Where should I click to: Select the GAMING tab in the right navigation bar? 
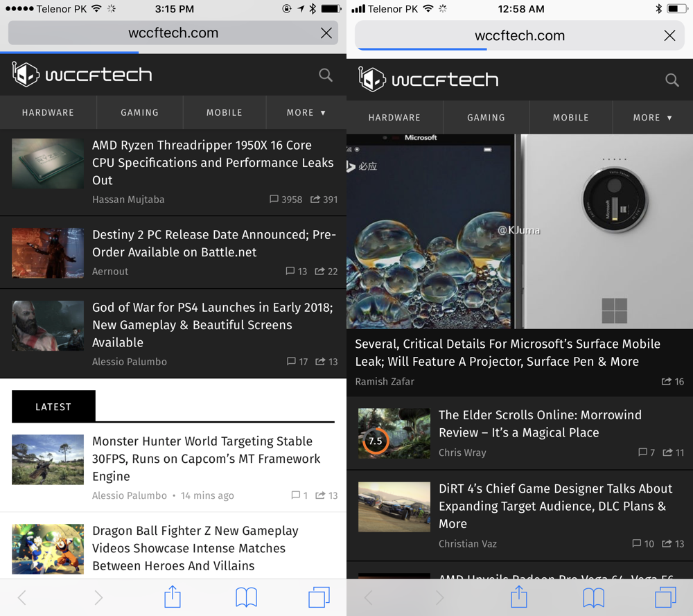(x=486, y=118)
